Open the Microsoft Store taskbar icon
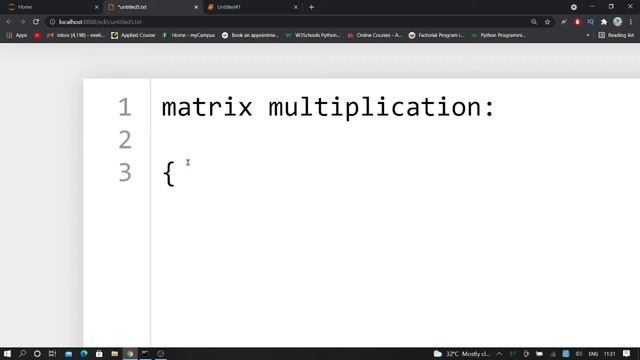640x360 pixels. (99, 353)
